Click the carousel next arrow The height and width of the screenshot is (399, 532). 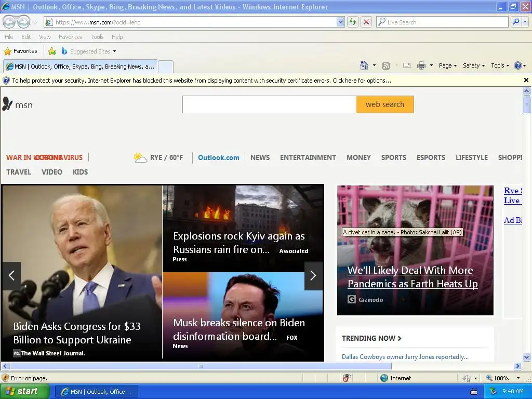[313, 275]
